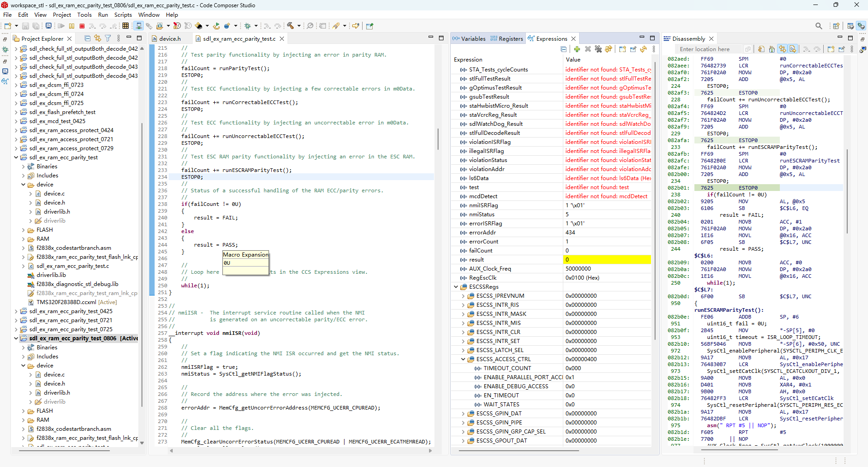Viewport: 868px width, 467px height.
Task: Click the Remove Selected Expression X icon
Action: 588,49
